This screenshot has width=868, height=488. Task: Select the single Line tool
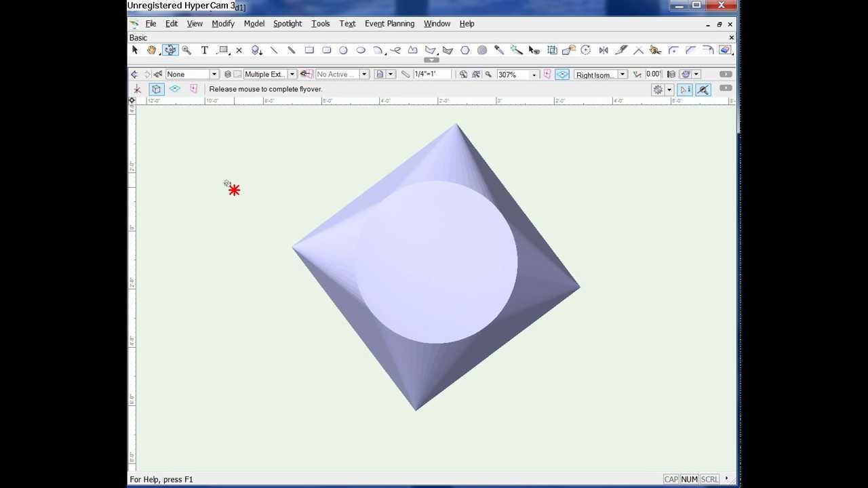click(x=274, y=50)
